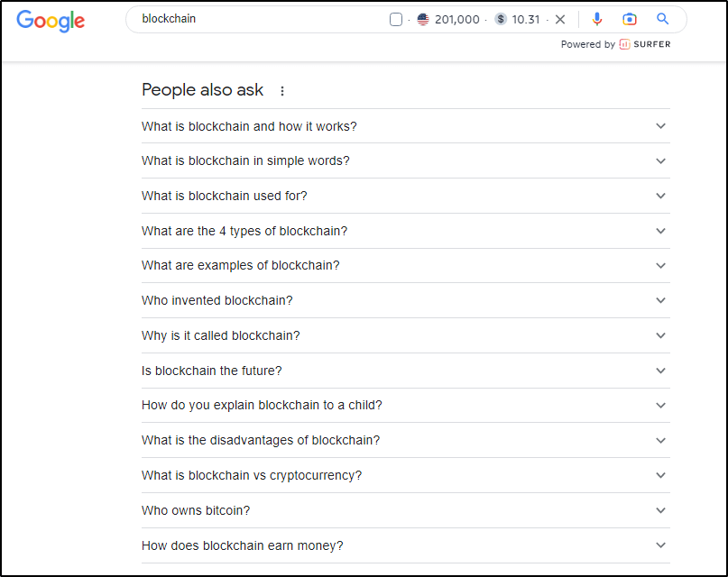Click the US flag search volume icon
Viewport: 728px width, 577px height.
coord(423,18)
